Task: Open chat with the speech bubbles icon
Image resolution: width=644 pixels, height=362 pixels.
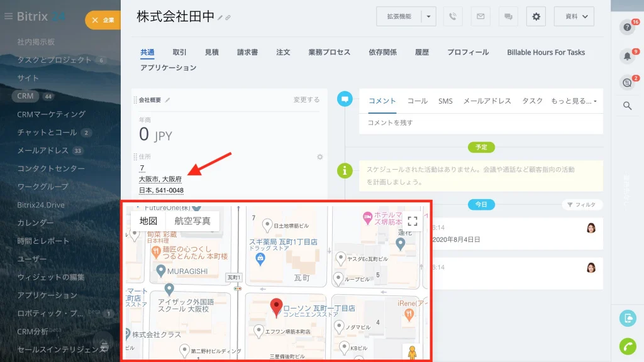Action: point(508,16)
